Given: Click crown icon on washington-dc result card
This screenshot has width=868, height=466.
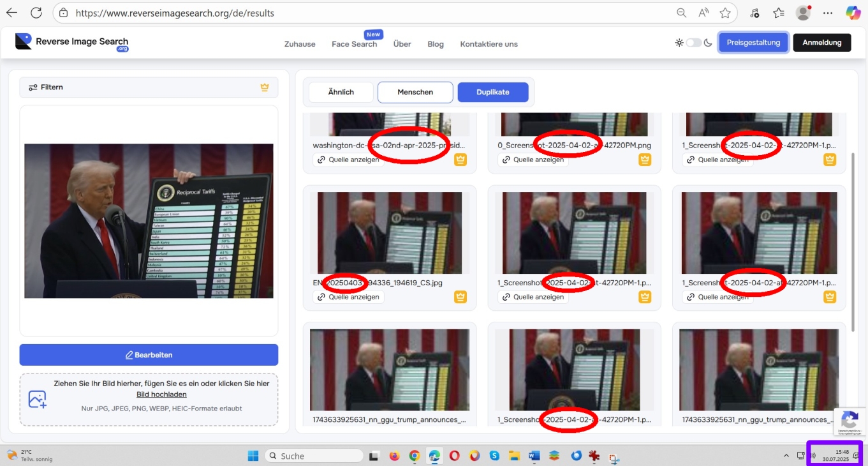Looking at the screenshot, I should (460, 160).
